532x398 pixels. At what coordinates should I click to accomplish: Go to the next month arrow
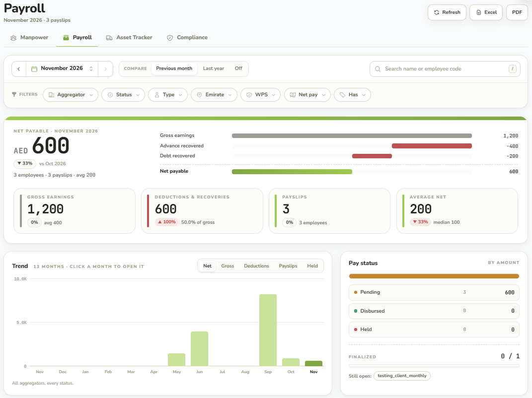(x=105, y=69)
